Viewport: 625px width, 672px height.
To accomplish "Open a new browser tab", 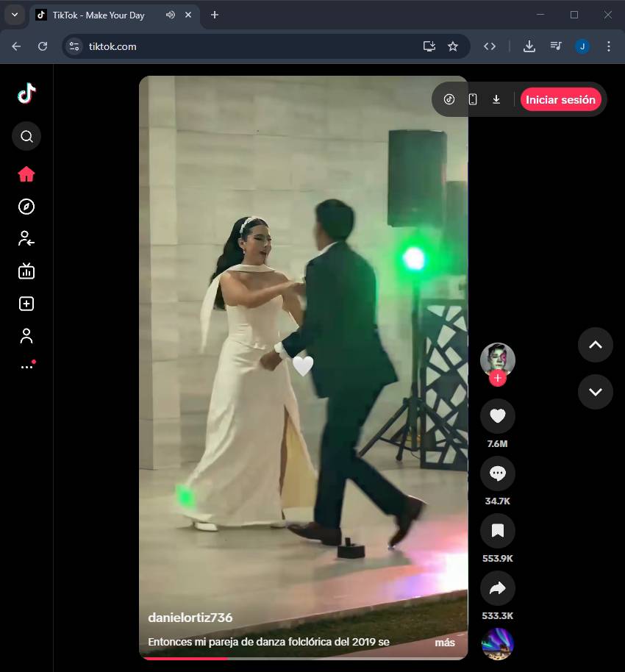I will (215, 15).
